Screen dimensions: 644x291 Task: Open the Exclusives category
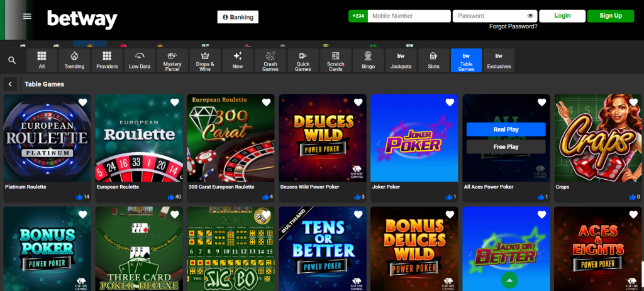click(499, 60)
